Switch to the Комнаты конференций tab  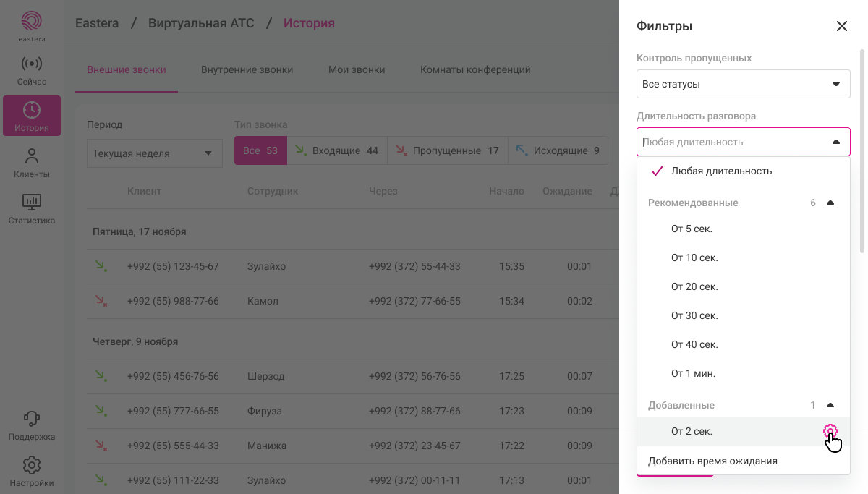point(475,70)
